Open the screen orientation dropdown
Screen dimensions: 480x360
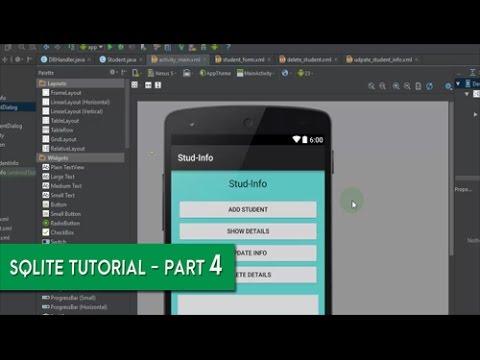(187, 73)
